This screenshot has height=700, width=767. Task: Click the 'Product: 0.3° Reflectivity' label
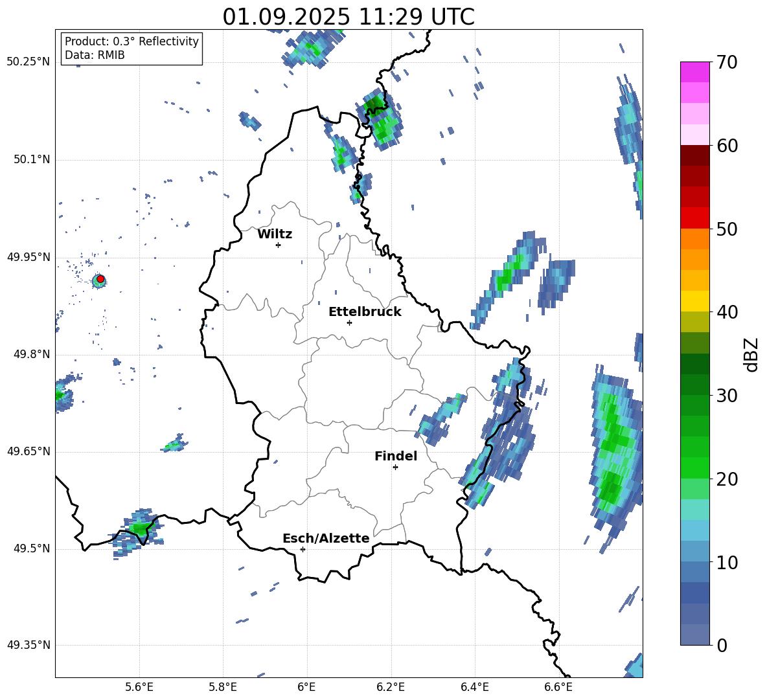pos(132,41)
